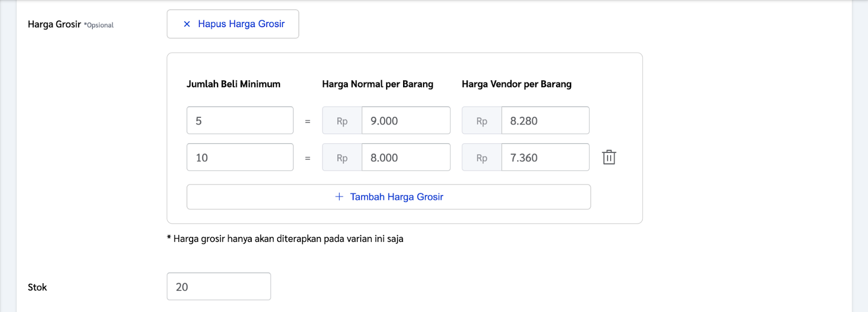Image resolution: width=868 pixels, height=312 pixels.
Task: Click the Rp prefix beside 8.000
Action: (342, 157)
